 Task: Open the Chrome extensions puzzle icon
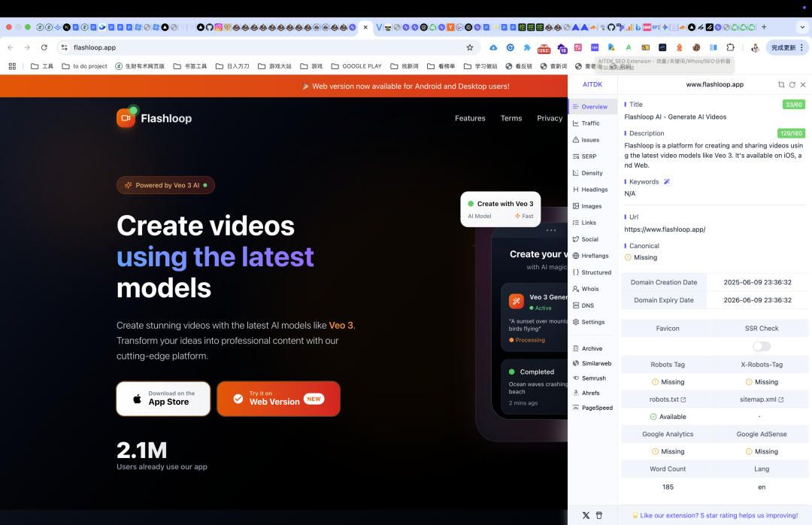point(730,47)
